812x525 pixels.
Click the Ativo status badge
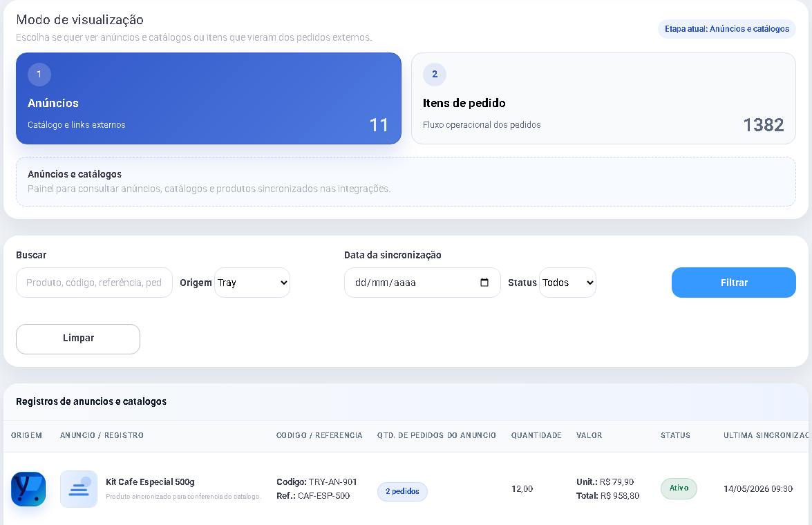point(679,488)
